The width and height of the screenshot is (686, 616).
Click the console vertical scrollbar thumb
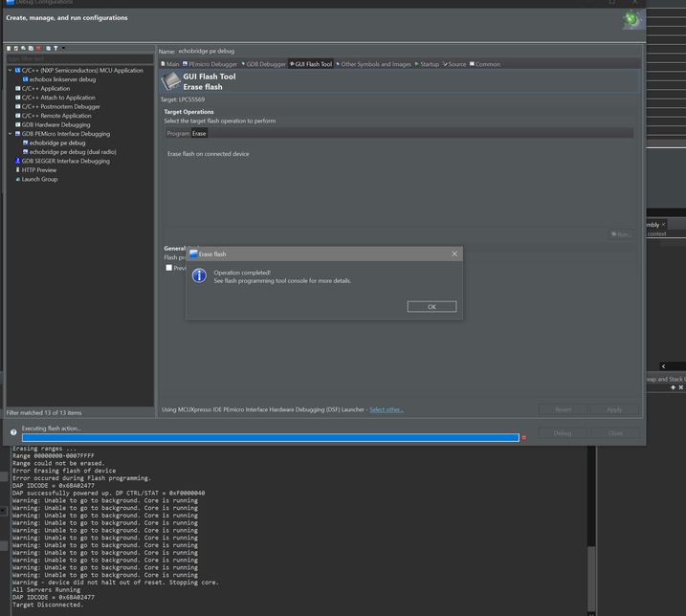pos(591,578)
